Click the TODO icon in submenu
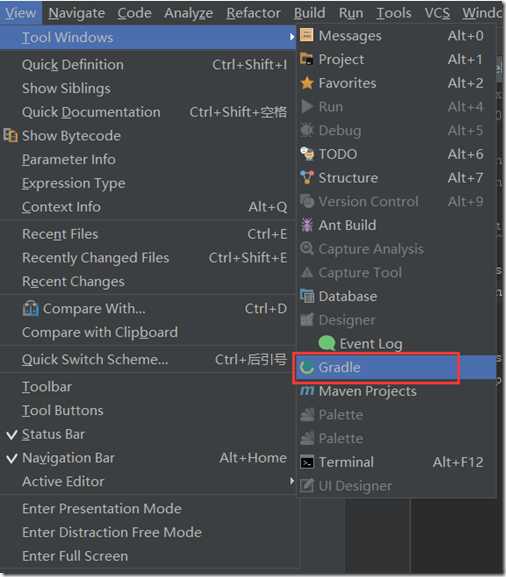Viewport: 506px width, 577px height. (x=307, y=154)
